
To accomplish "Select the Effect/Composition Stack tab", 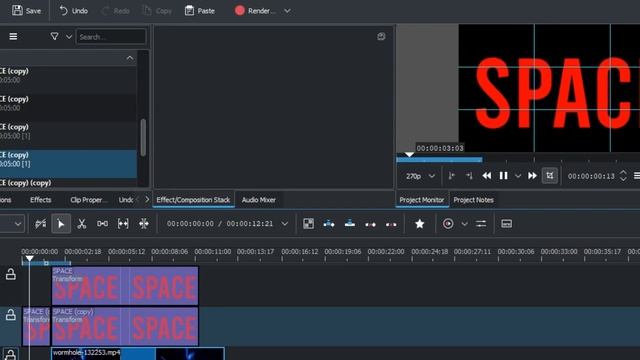I will click(193, 200).
